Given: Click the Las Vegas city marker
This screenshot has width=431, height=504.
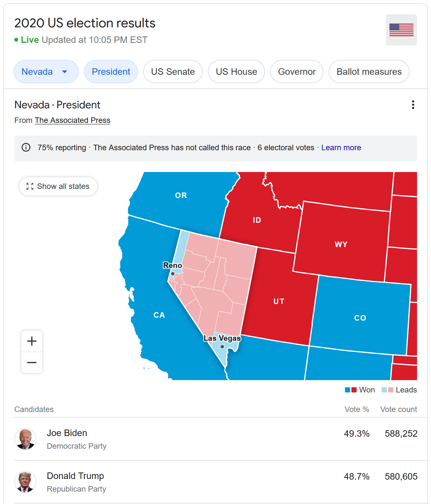Looking at the screenshot, I should [x=222, y=347].
